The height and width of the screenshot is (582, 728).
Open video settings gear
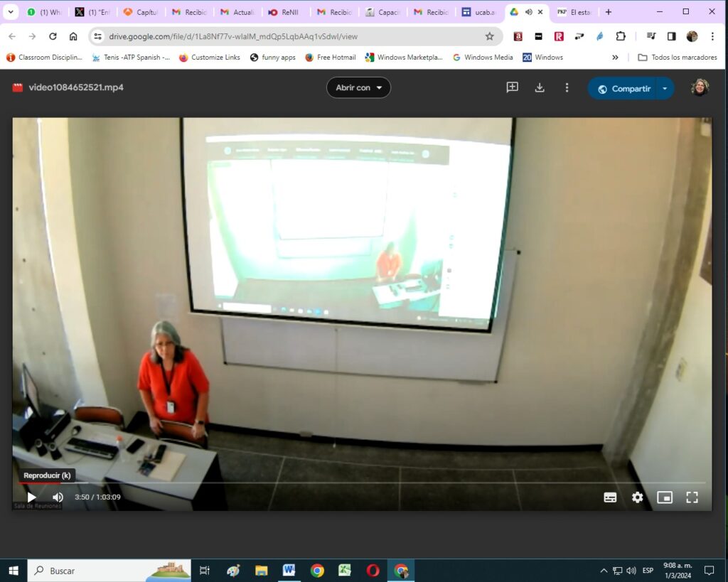pyautogui.click(x=637, y=497)
